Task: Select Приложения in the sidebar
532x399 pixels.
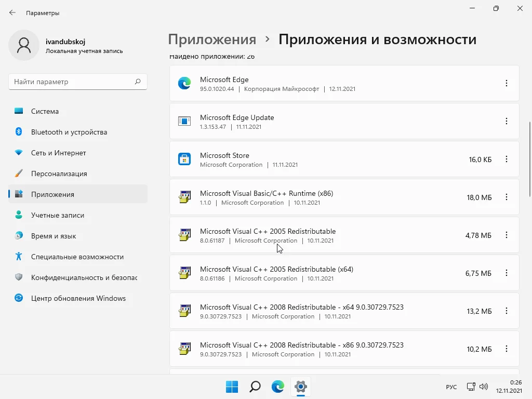Action: click(78, 194)
